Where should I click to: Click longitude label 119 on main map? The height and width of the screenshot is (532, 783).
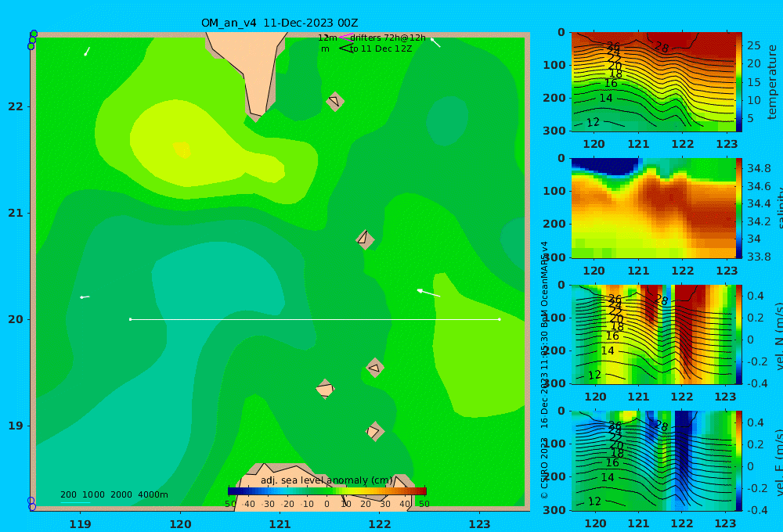(x=81, y=524)
